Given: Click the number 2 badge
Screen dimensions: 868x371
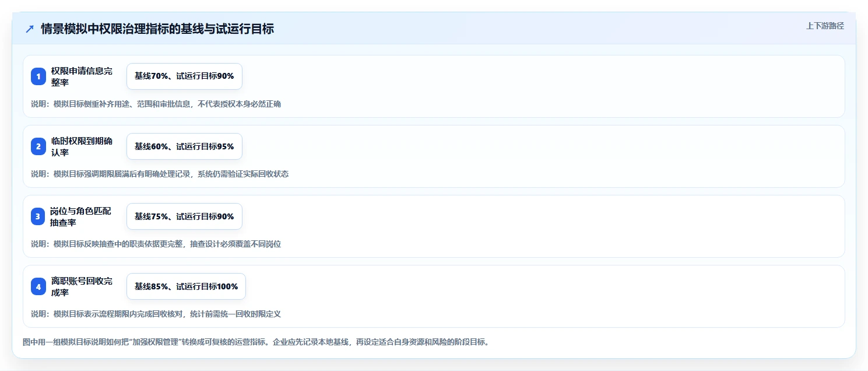Looking at the screenshot, I should (x=38, y=146).
